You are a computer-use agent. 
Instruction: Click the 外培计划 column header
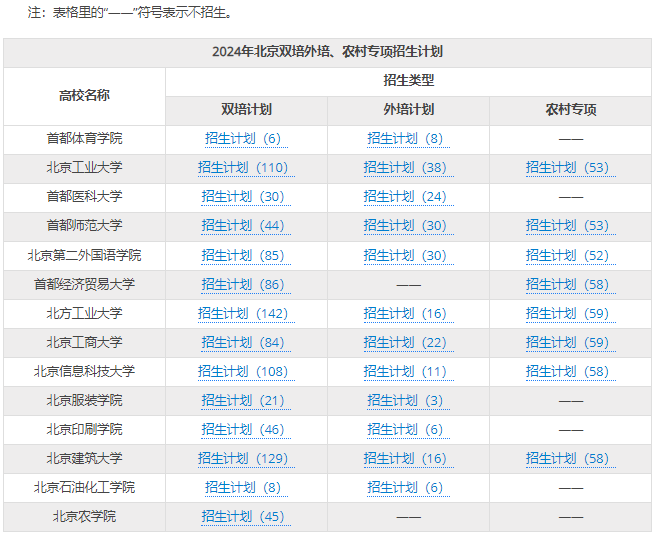click(408, 111)
